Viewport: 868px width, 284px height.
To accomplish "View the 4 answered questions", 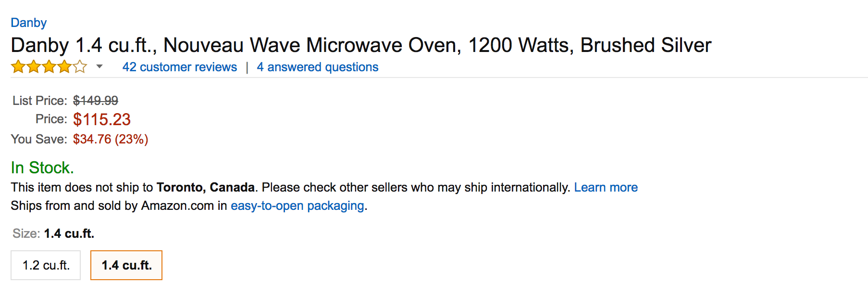I will tap(317, 67).
